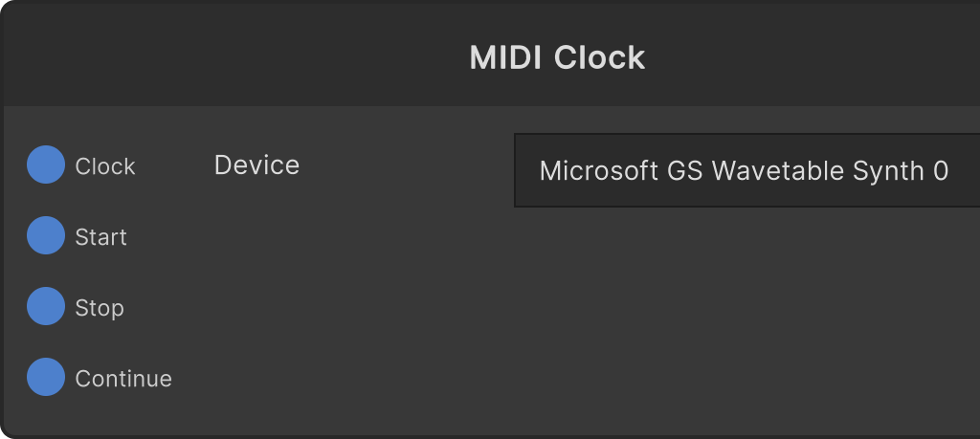
Task: Click the empty space beneath the Device label
Action: coord(256,299)
